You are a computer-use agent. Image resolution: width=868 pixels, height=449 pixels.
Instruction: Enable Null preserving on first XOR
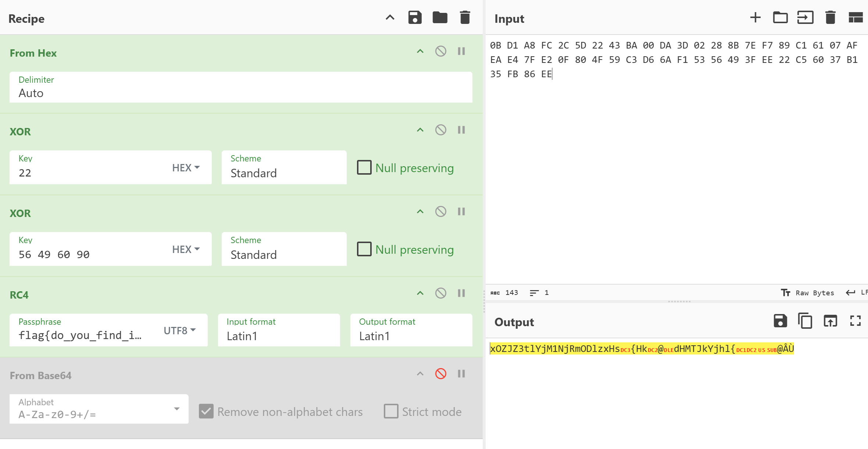364,168
